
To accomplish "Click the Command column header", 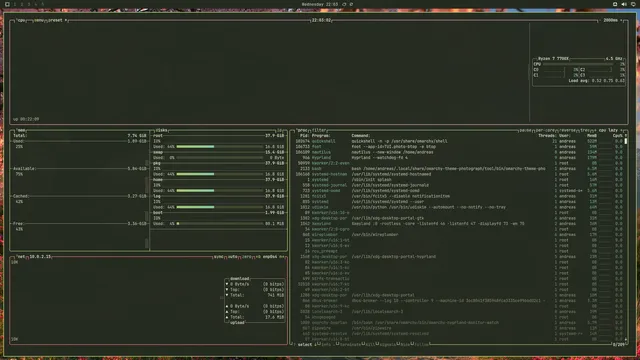I will (360, 136).
